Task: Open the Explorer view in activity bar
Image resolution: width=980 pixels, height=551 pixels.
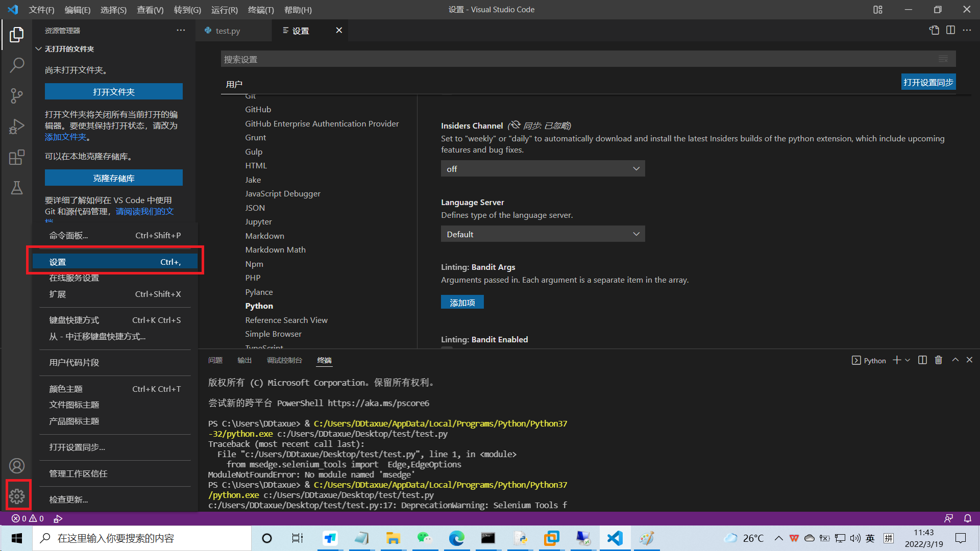Action: pos(16,35)
